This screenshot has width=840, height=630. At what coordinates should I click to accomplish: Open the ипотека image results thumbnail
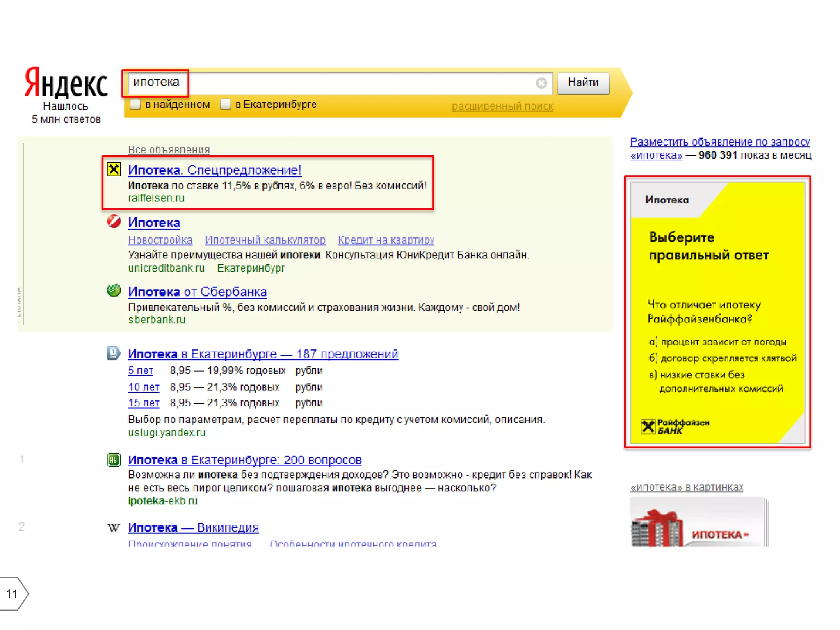(697, 522)
